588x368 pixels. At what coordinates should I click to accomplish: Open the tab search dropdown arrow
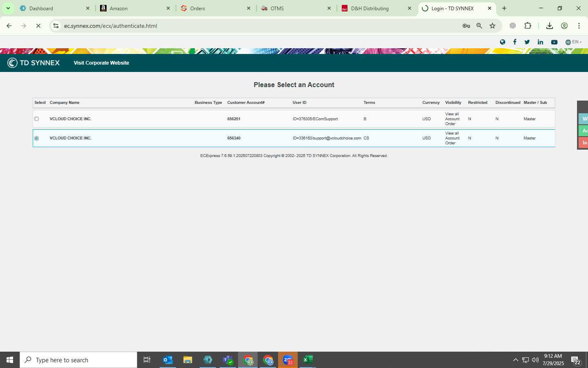(x=8, y=8)
